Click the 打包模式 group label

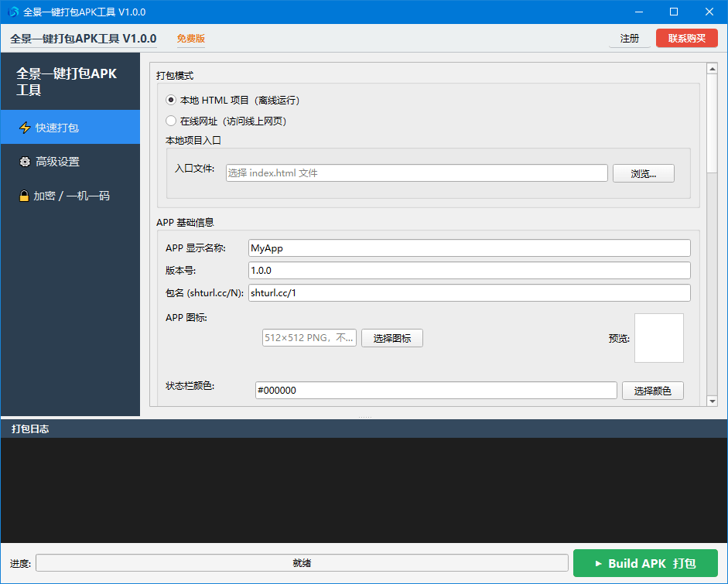[175, 76]
